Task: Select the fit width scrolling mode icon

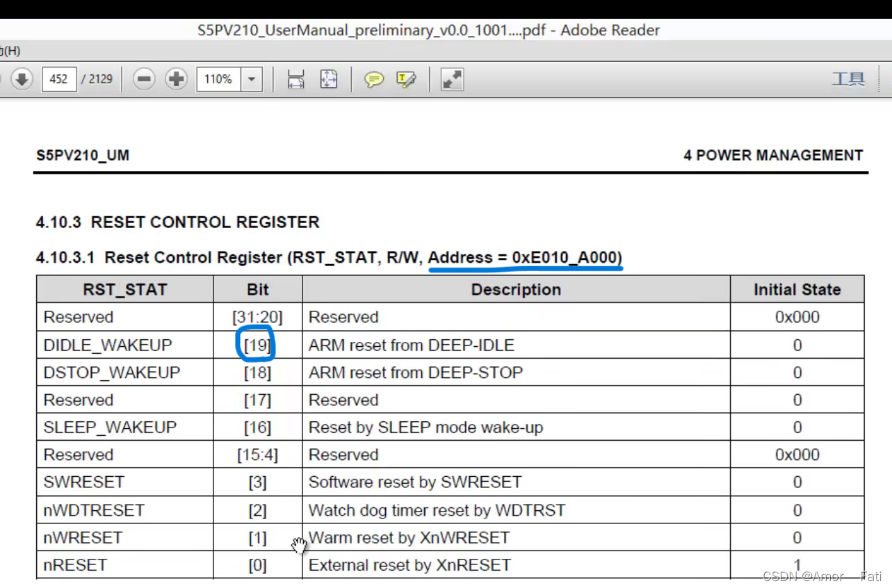Action: pyautogui.click(x=296, y=79)
